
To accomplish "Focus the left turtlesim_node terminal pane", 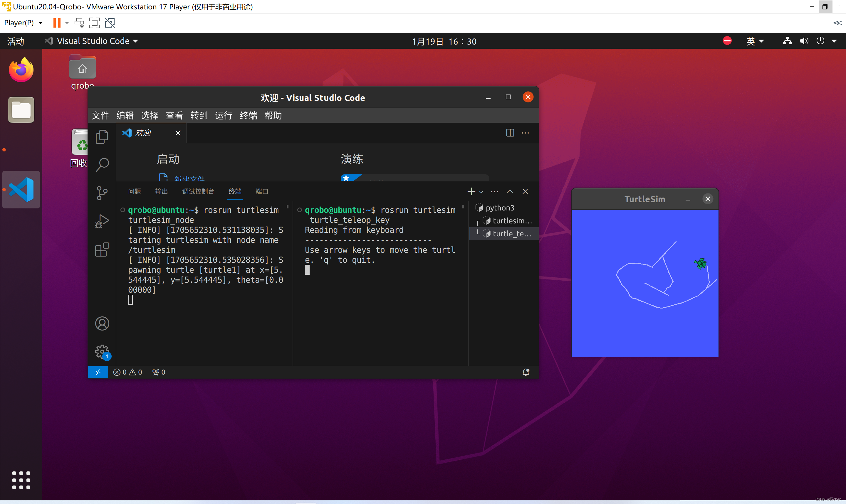I will click(x=204, y=283).
